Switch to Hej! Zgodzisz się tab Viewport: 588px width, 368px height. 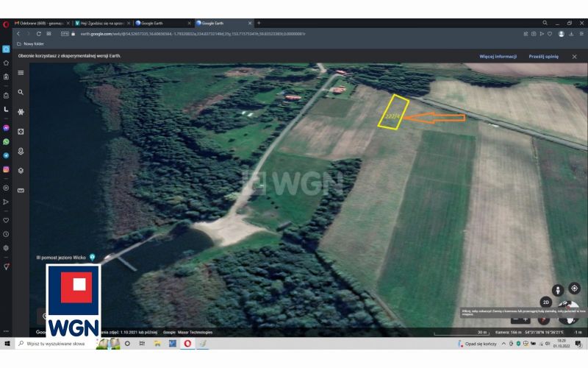point(102,24)
